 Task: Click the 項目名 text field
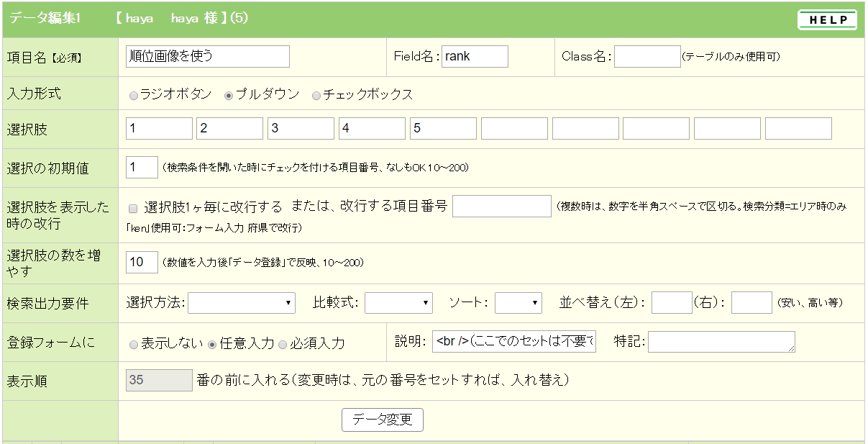pos(207,56)
